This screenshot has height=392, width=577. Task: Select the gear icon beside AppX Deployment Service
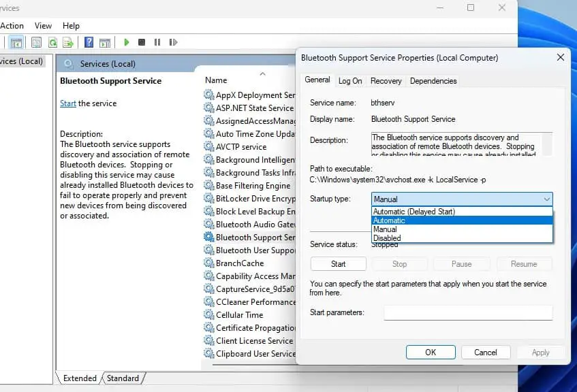click(209, 95)
